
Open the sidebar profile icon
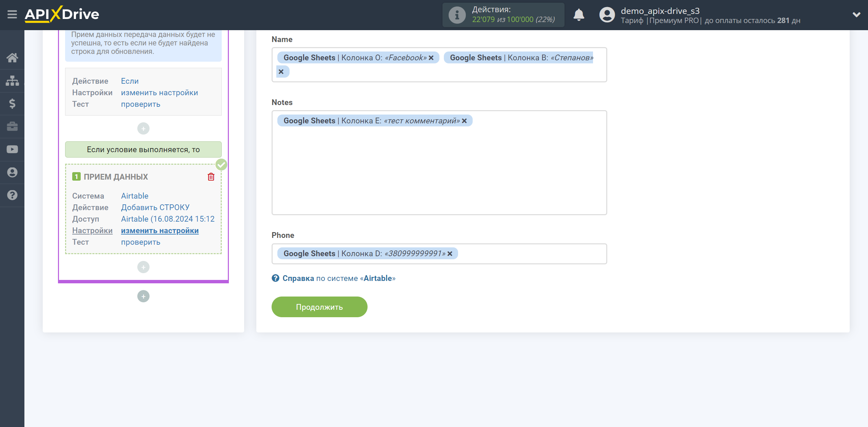point(12,172)
